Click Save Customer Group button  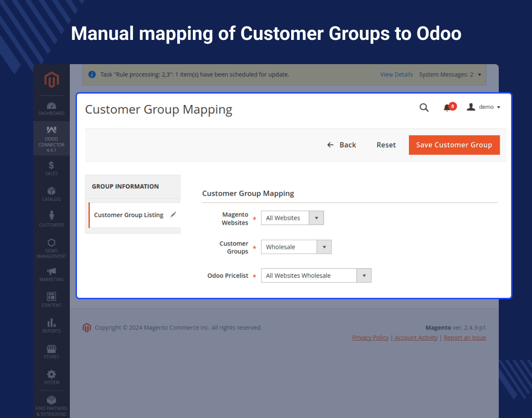tap(454, 145)
